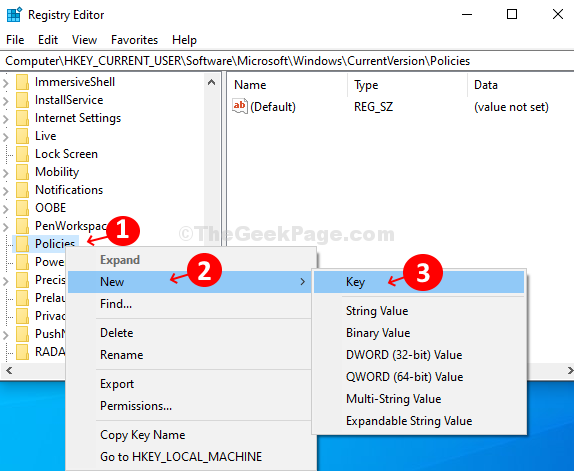
Task: Choose DWORD (32-bit) Value
Action: point(419,355)
